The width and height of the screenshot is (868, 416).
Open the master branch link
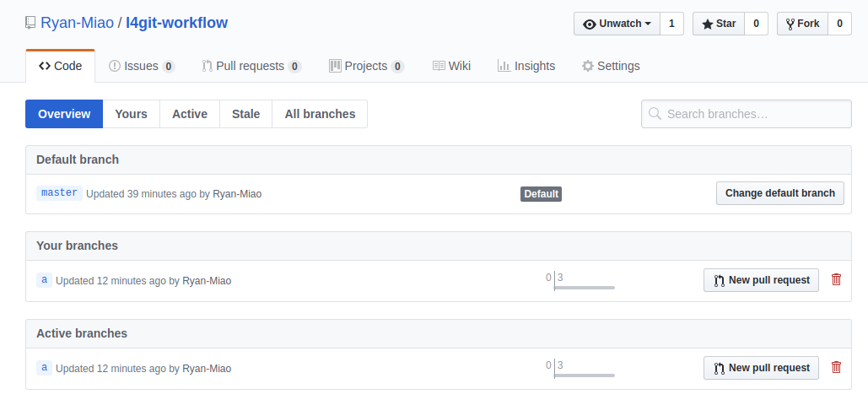tap(59, 192)
